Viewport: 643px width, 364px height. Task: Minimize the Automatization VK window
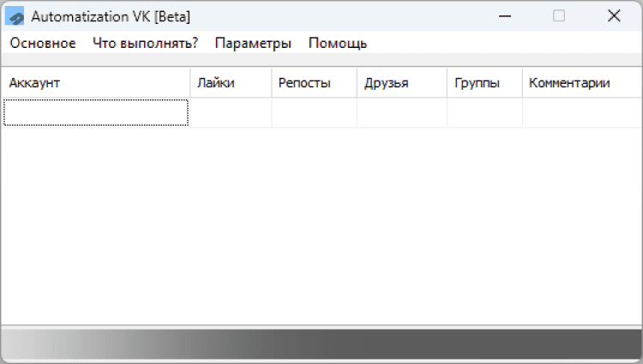pos(505,16)
